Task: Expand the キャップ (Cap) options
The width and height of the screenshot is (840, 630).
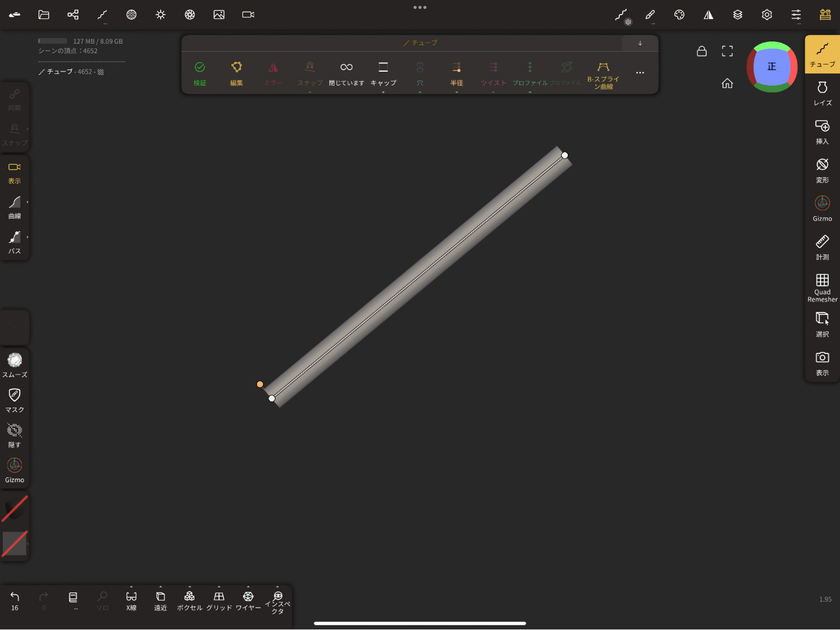Action: click(x=383, y=73)
